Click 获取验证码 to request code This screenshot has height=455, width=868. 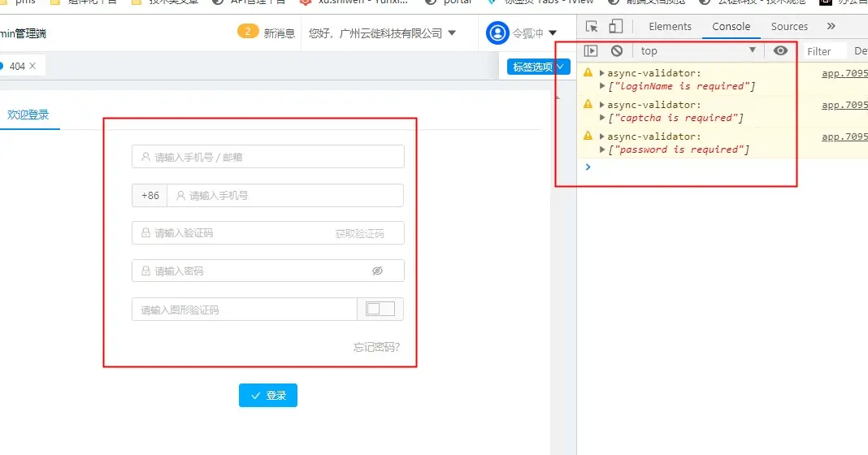[360, 233]
